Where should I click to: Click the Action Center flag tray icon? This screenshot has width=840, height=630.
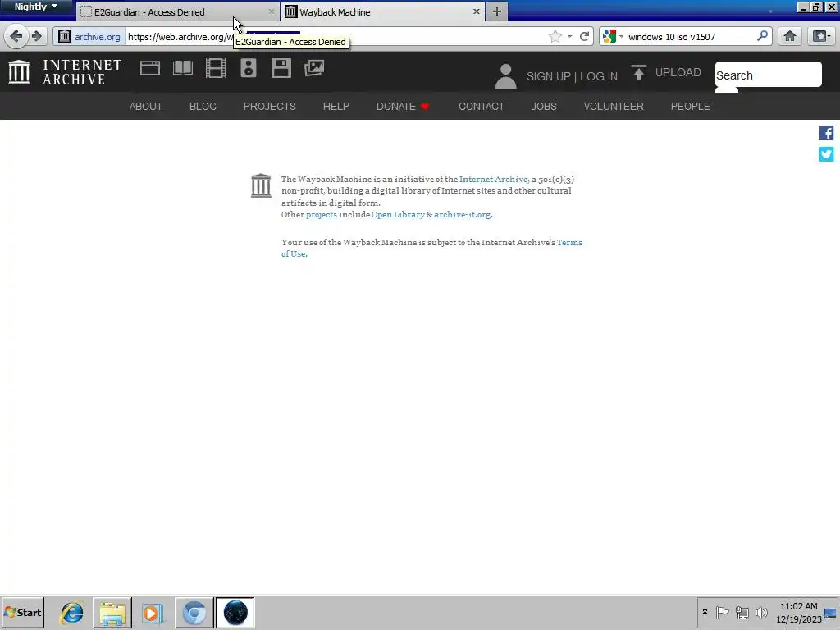722,612
